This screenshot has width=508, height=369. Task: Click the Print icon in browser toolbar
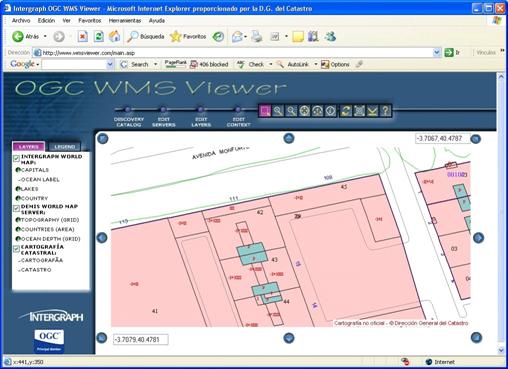coord(257,36)
